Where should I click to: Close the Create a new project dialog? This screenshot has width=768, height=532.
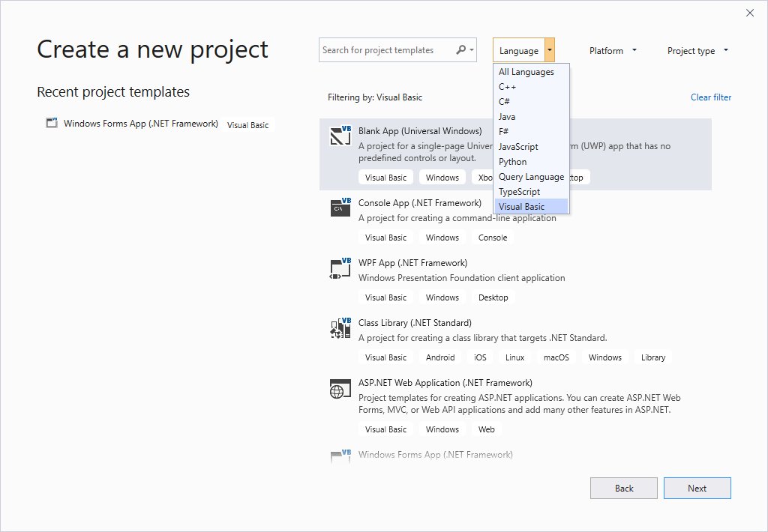click(750, 13)
